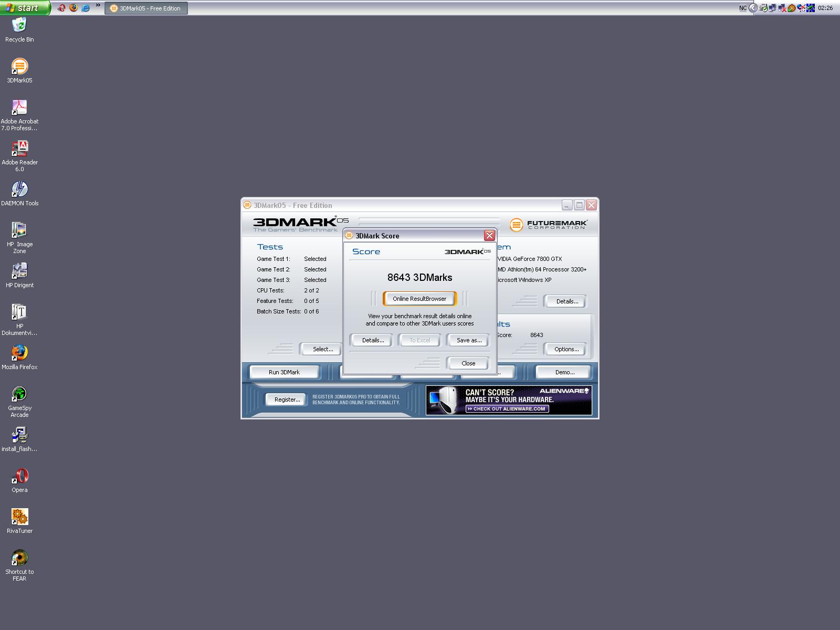Launch Opera from the quick launch bar
The image size is (840, 630).
pyautogui.click(x=61, y=8)
